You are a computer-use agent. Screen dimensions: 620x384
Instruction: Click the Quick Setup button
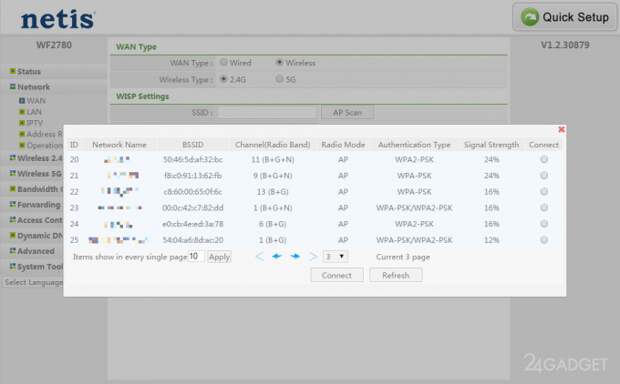[565, 17]
